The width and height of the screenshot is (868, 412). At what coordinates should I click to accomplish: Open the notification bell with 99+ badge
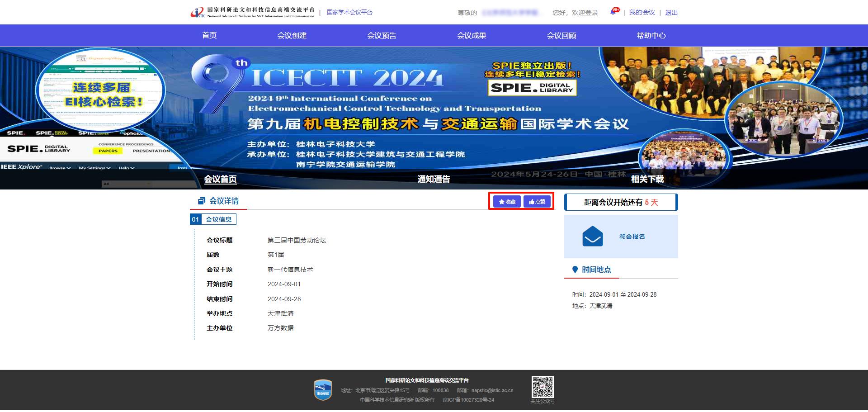tap(613, 12)
